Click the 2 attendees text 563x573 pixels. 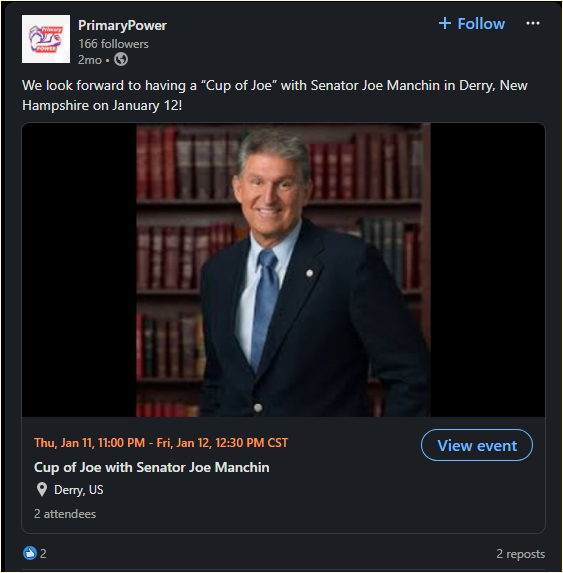[65, 514]
